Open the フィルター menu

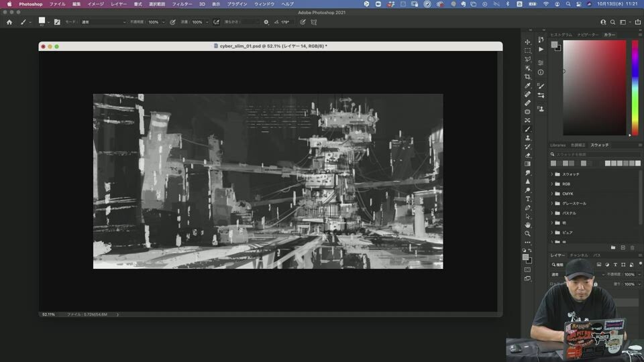click(182, 4)
